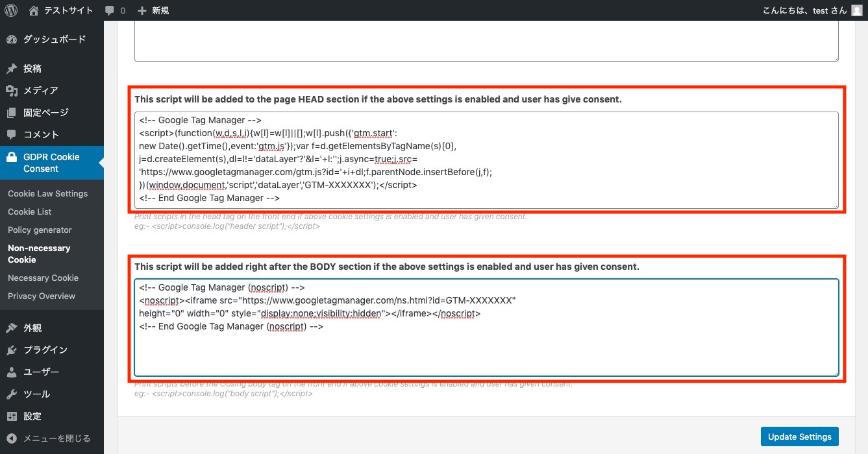Open Privacy Overview submenu

pos(42,296)
